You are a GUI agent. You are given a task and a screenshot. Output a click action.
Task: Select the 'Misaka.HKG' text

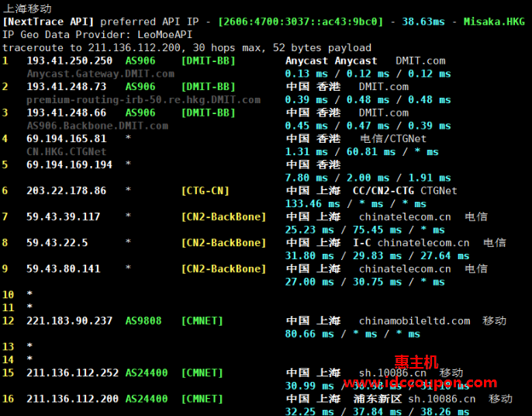click(494, 22)
